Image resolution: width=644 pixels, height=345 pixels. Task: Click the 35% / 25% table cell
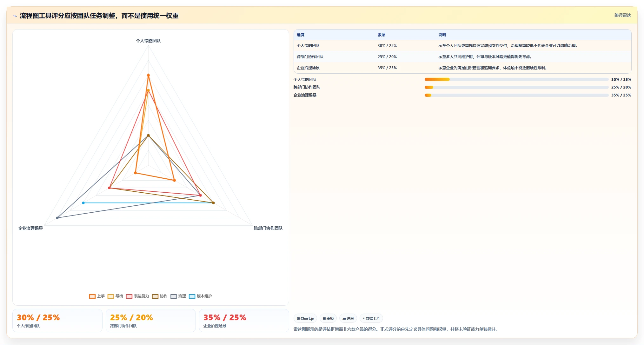387,68
